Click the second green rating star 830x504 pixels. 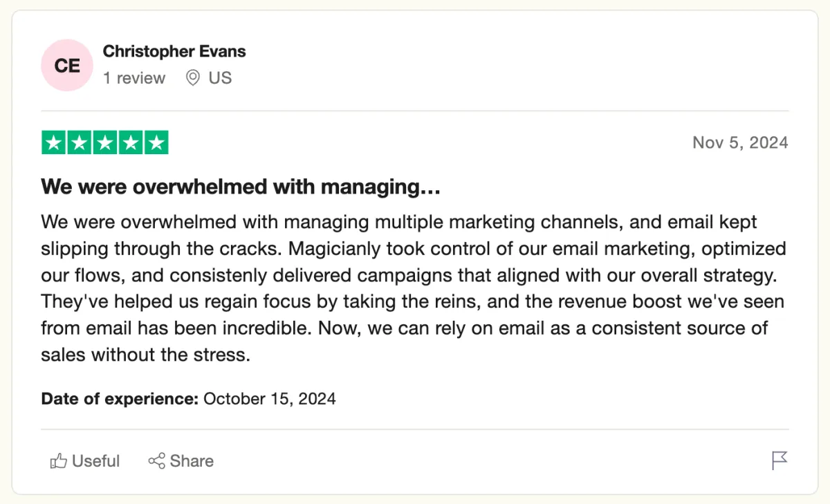click(x=80, y=142)
